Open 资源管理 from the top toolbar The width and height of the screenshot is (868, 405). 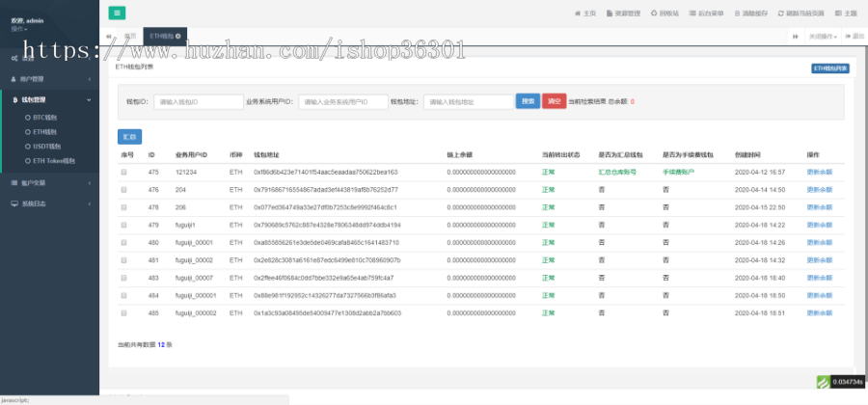tap(623, 13)
